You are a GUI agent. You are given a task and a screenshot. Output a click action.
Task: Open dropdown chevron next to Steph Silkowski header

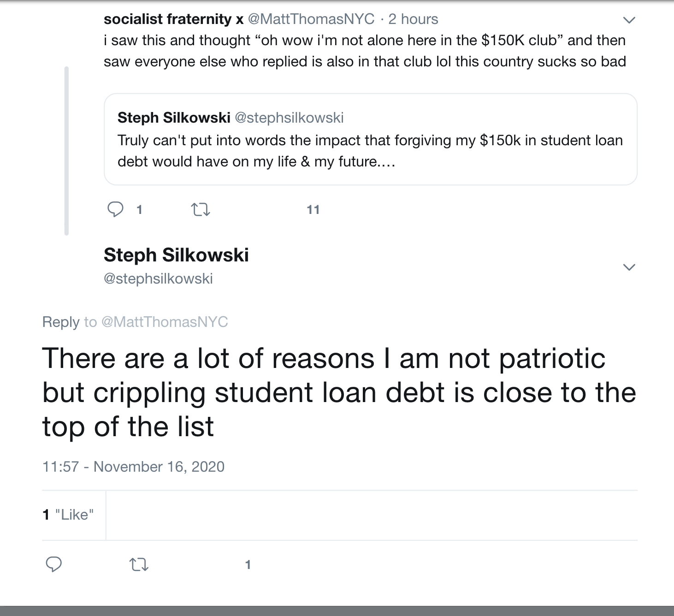click(629, 267)
